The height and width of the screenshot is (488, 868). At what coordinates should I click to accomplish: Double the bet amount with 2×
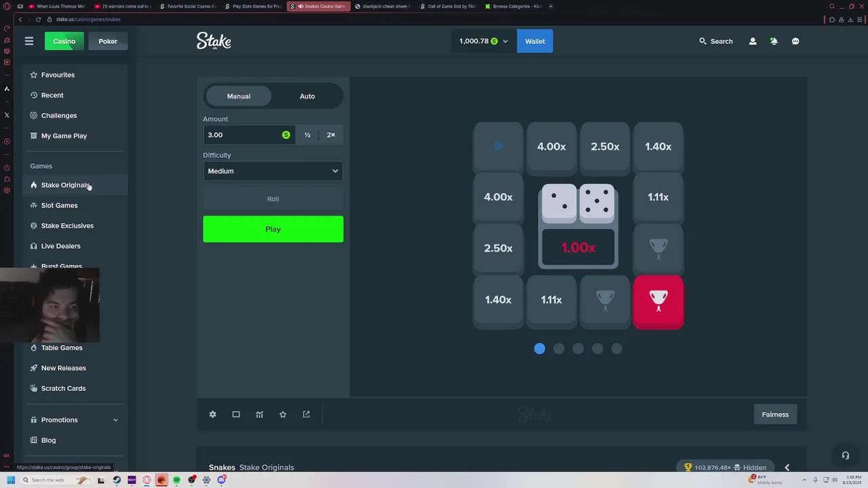(x=331, y=135)
